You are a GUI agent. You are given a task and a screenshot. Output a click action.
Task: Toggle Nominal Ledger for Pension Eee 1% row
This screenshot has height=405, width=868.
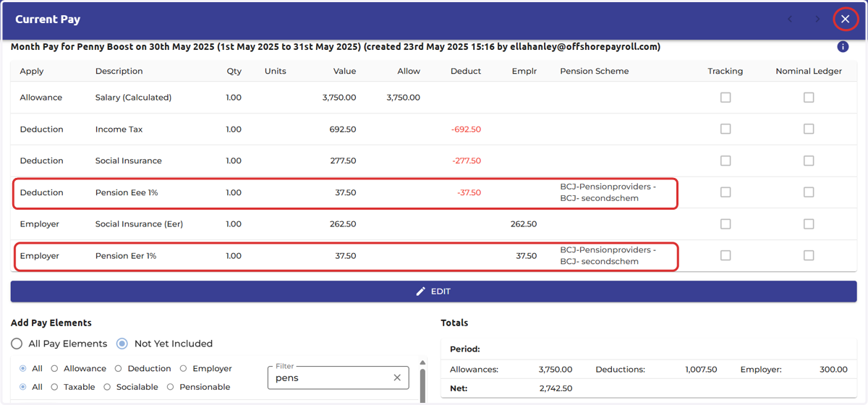809,192
